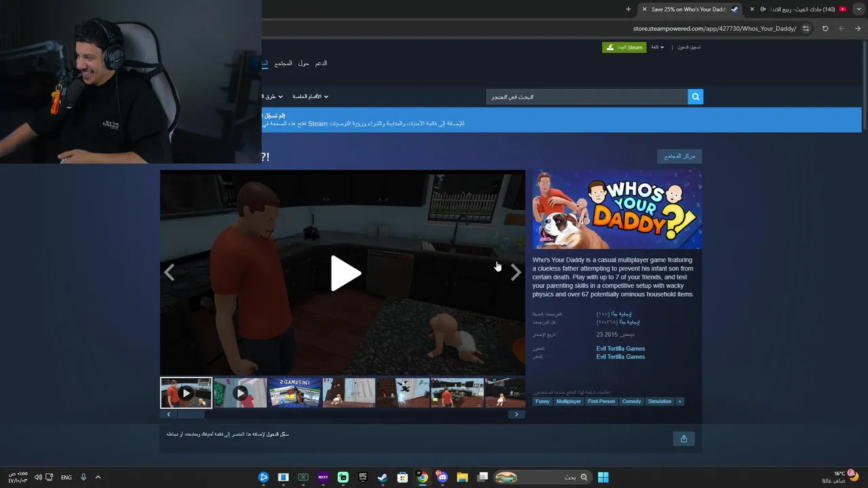Open site information icon in address bar
The height and width of the screenshot is (488, 868).
pos(806,28)
